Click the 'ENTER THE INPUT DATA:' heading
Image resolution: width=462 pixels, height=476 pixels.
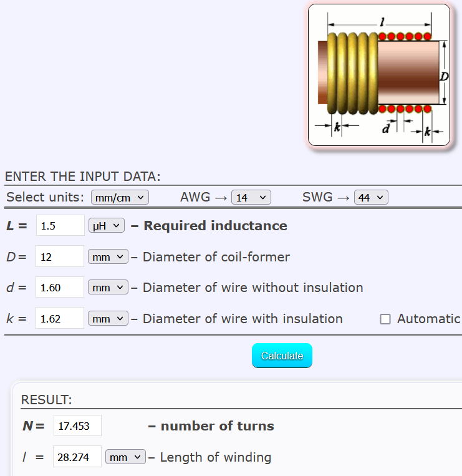(x=83, y=177)
